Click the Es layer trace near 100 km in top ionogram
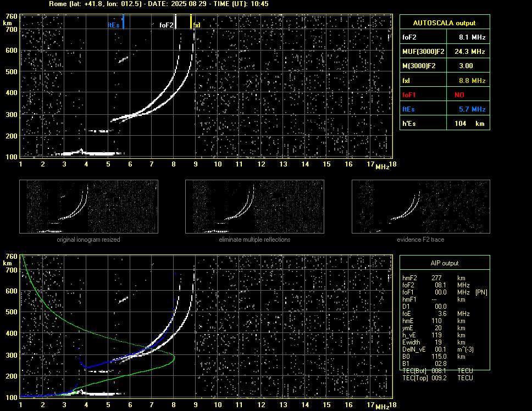 click(88, 153)
